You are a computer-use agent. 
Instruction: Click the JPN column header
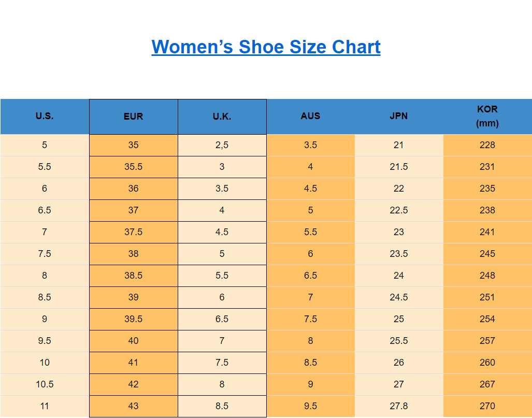pos(398,116)
